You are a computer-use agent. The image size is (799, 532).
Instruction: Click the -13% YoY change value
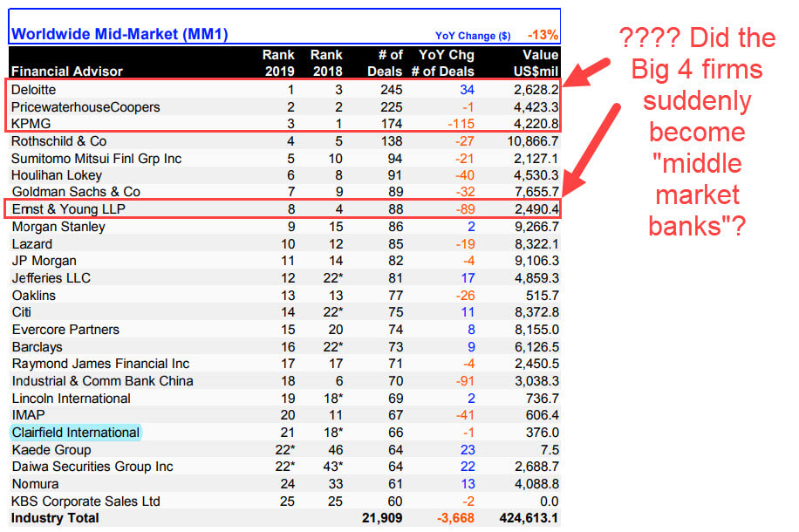pyautogui.click(x=543, y=35)
